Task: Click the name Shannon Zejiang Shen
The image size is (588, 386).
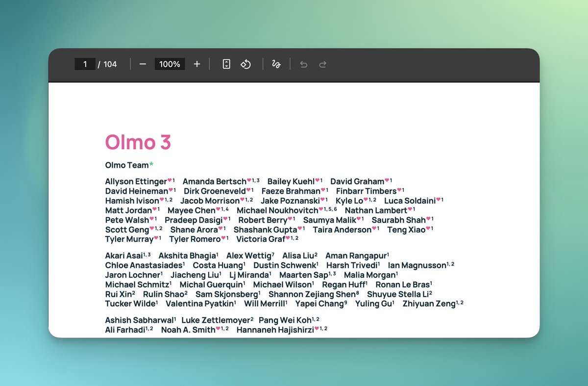Action: tap(312, 294)
